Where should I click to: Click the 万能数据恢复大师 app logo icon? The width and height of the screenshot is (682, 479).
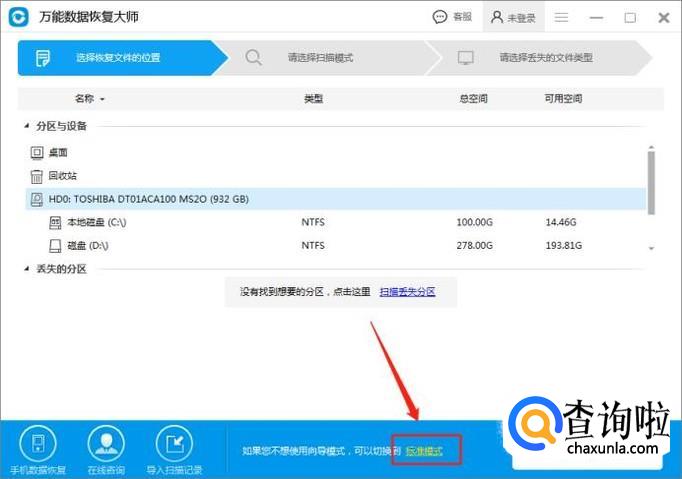(x=18, y=17)
